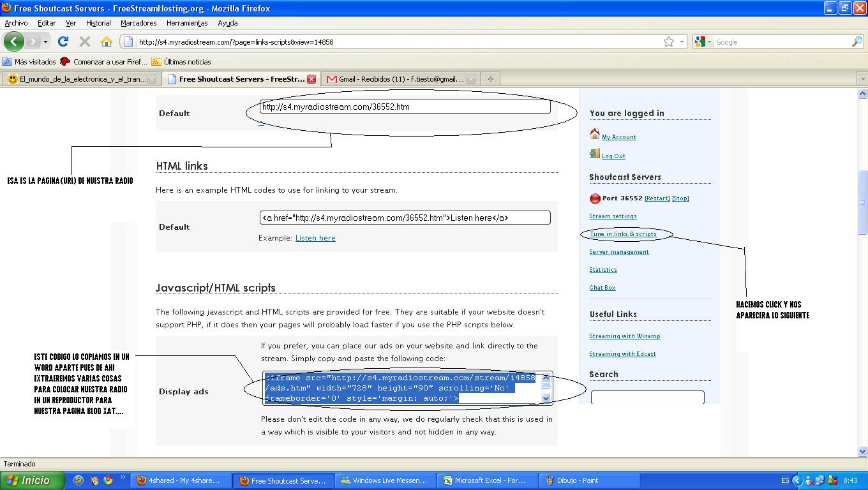Viewport: 868px width, 490px height.
Task: Click the forward navigation arrow
Action: pyautogui.click(x=33, y=41)
